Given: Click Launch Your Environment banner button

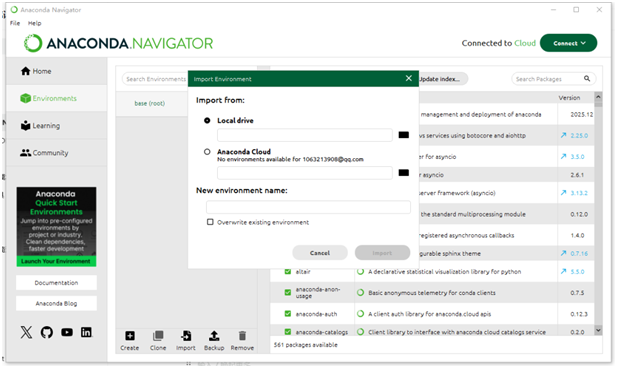Looking at the screenshot, I should pos(56,261).
